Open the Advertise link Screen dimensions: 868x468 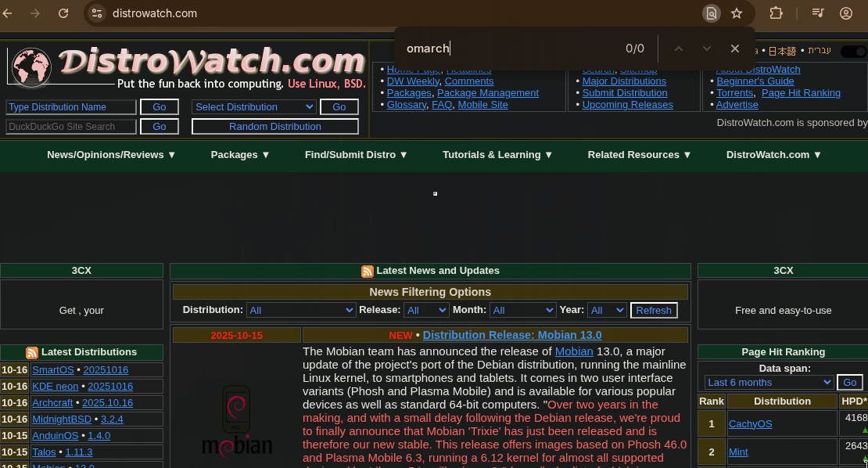pos(737,105)
